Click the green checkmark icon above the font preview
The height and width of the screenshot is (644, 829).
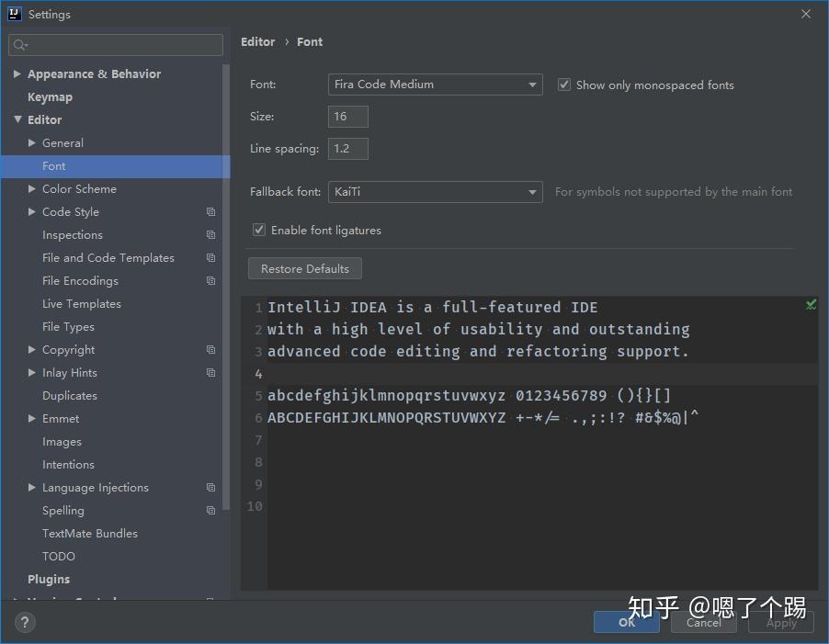pos(809,304)
